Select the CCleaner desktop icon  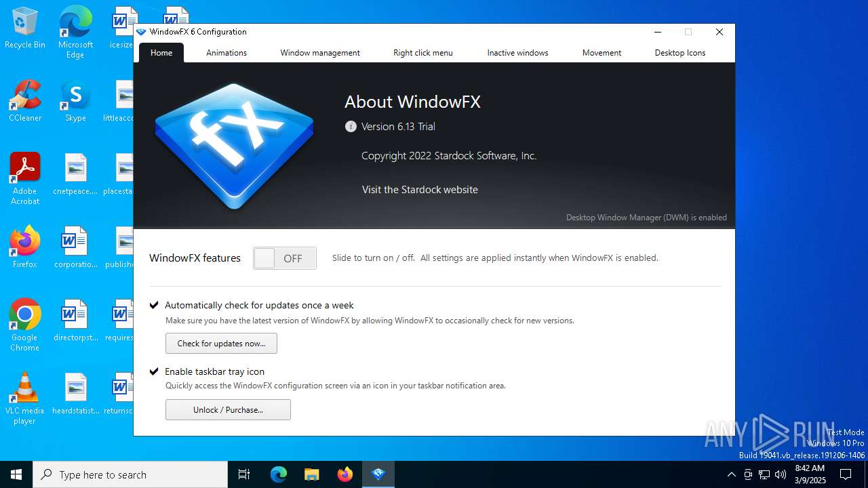[25, 102]
